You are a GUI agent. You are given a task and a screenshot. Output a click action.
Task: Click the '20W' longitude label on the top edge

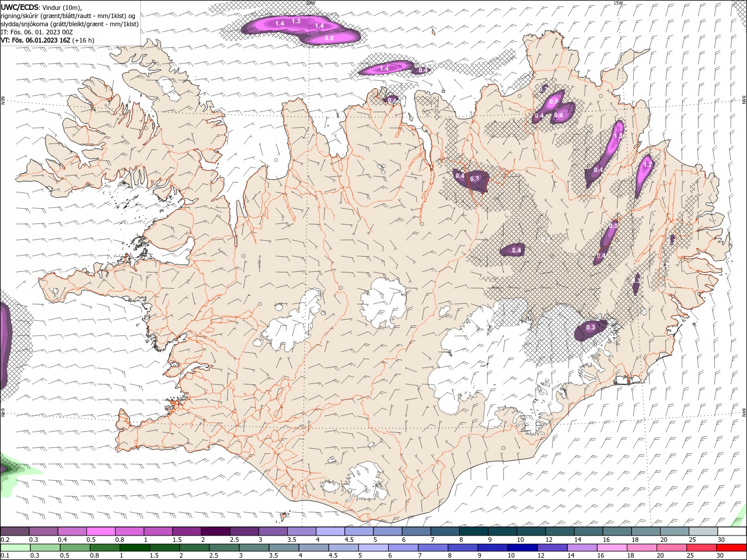coord(310,3)
